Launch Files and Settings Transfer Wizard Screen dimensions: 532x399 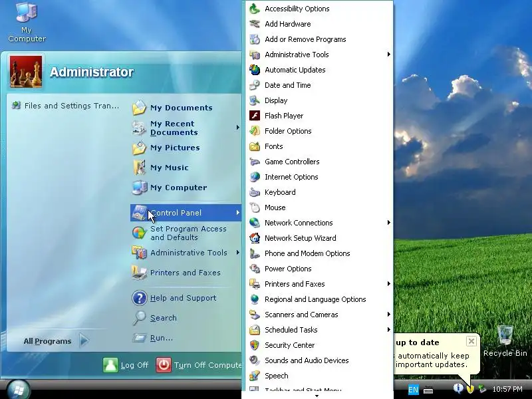[65, 106]
